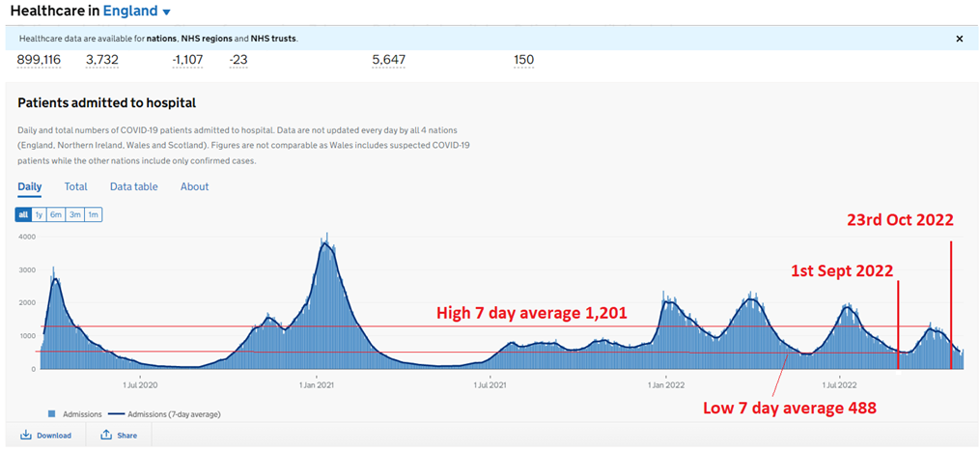Screen dimensions: 980x453
Task: Open the Daily tab
Action: pyautogui.click(x=29, y=186)
